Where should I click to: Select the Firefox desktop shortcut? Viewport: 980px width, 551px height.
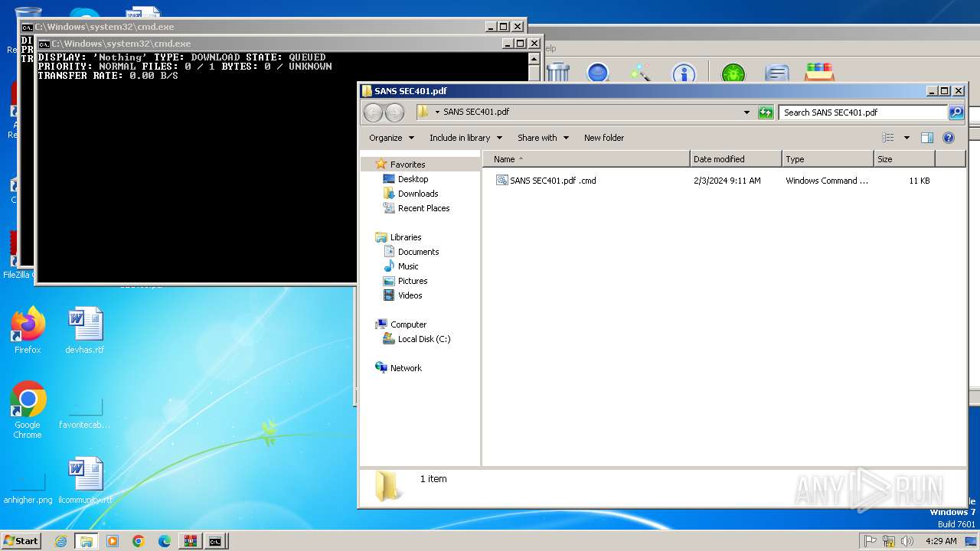[28, 331]
